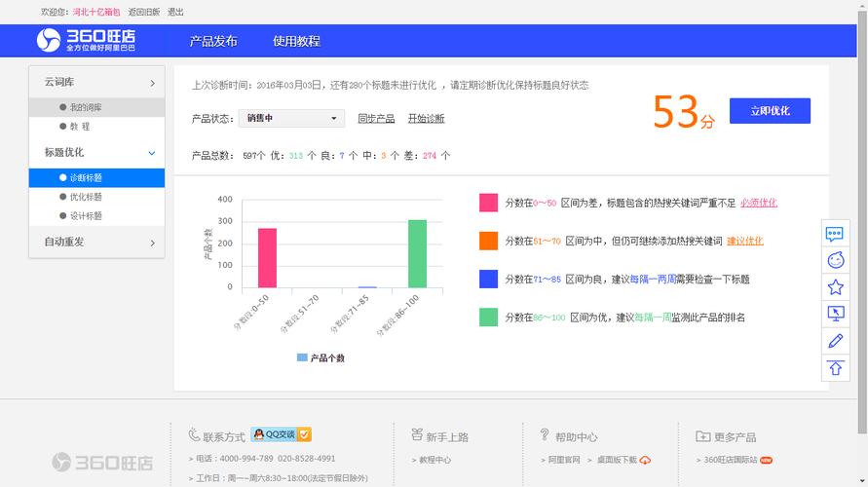
Task: Click the 360旺店 logo in header
Action: [x=86, y=40]
